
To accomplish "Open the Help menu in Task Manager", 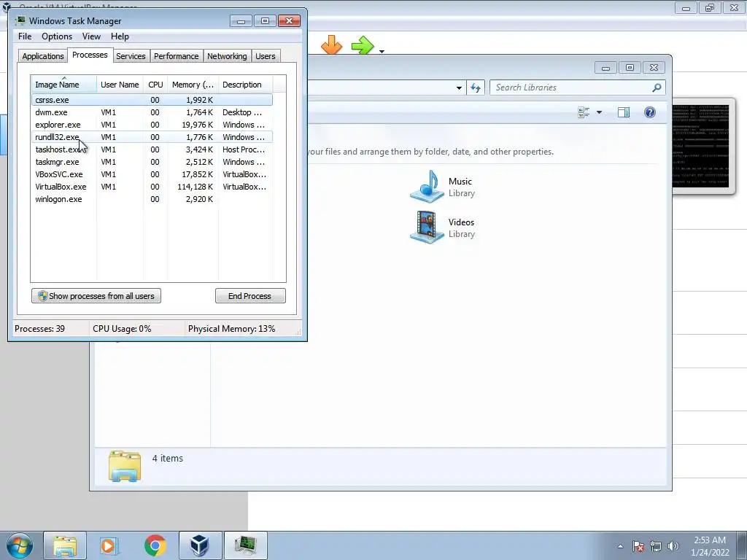I will tap(120, 36).
